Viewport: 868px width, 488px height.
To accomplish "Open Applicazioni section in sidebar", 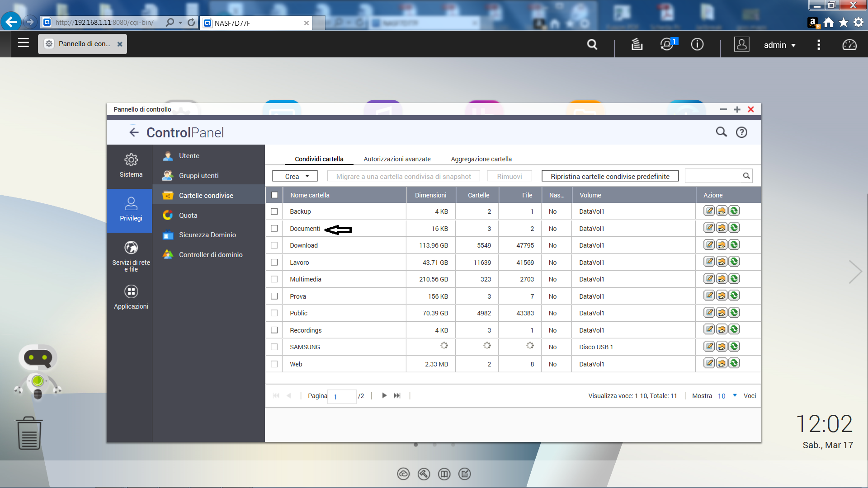I will [131, 297].
